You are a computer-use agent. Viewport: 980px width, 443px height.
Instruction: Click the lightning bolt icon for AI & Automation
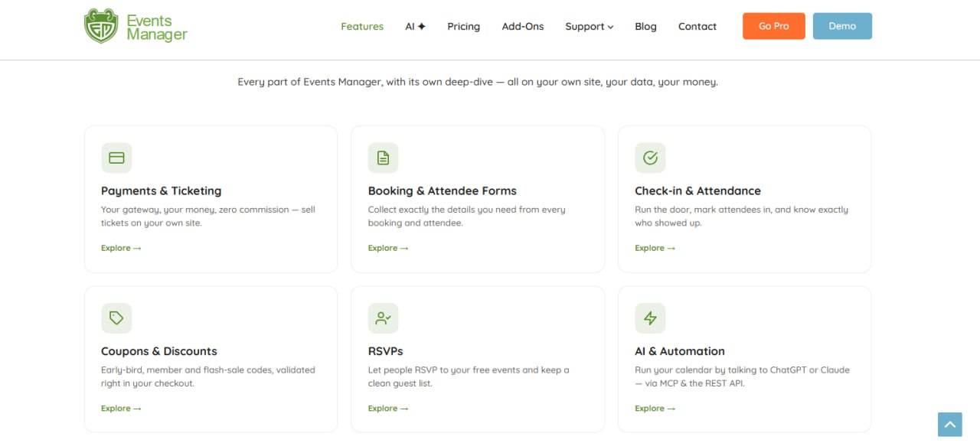650,318
